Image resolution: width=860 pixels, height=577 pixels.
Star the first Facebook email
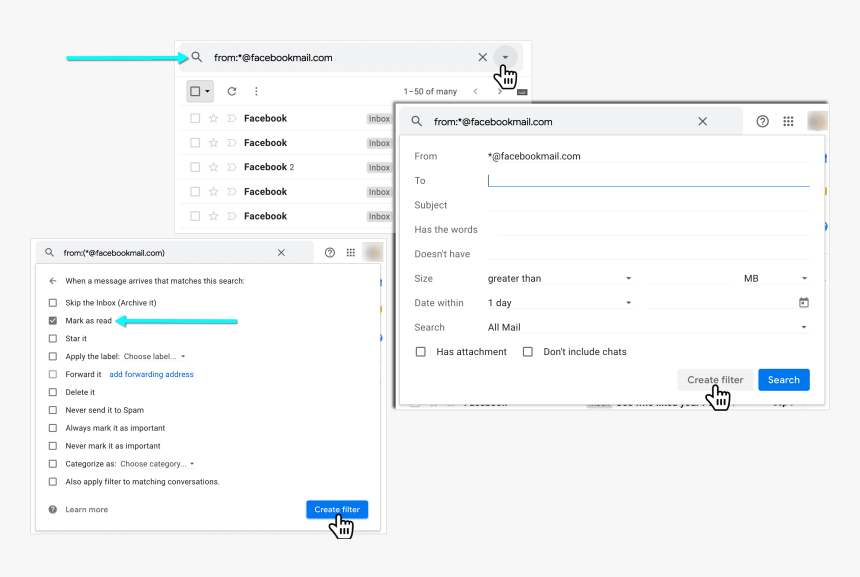[x=213, y=118]
